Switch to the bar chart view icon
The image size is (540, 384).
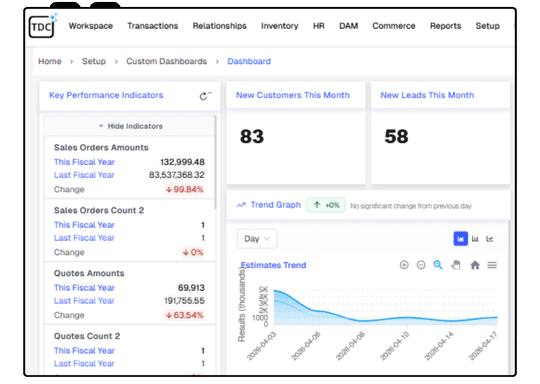pyautogui.click(x=475, y=239)
